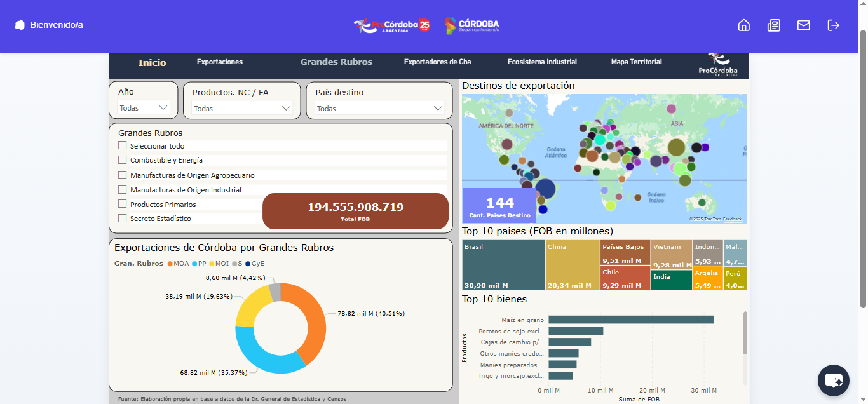The height and width of the screenshot is (404, 868).
Task: Switch to Mapa Territorial tab
Action: click(x=636, y=62)
